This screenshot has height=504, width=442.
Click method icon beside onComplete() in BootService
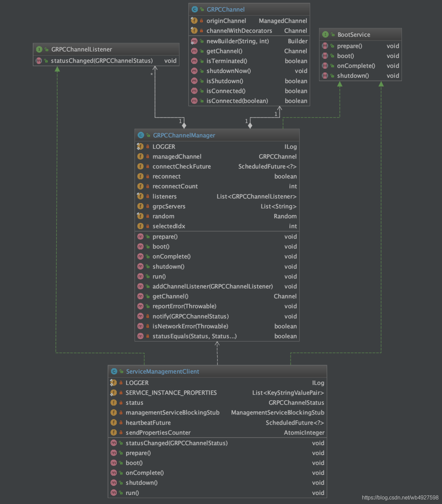(x=325, y=66)
